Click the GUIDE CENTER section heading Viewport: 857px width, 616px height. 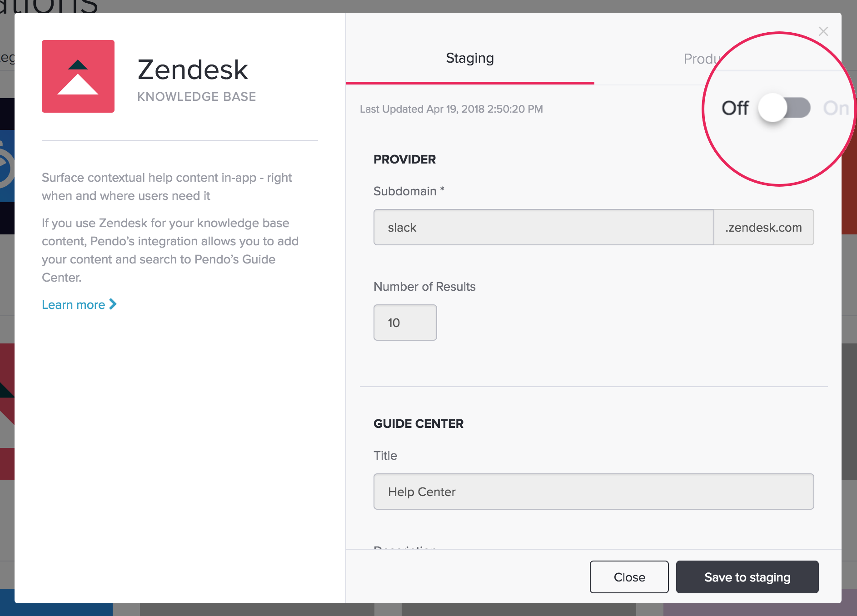(418, 424)
